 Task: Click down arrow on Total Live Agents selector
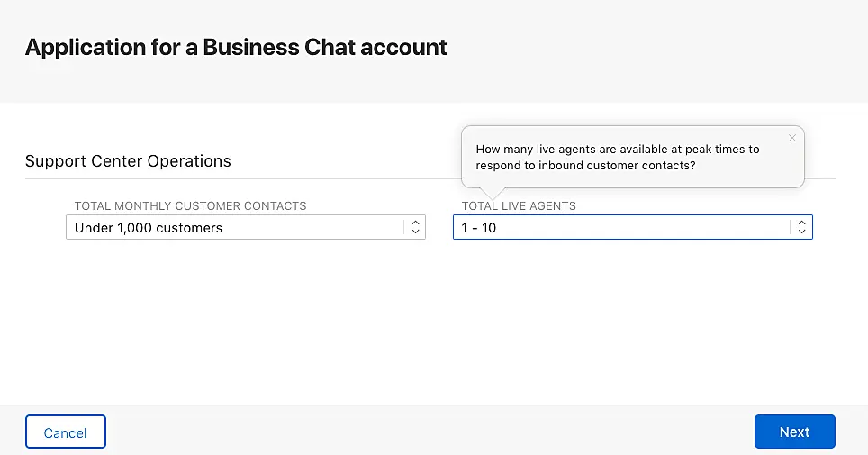(x=801, y=232)
